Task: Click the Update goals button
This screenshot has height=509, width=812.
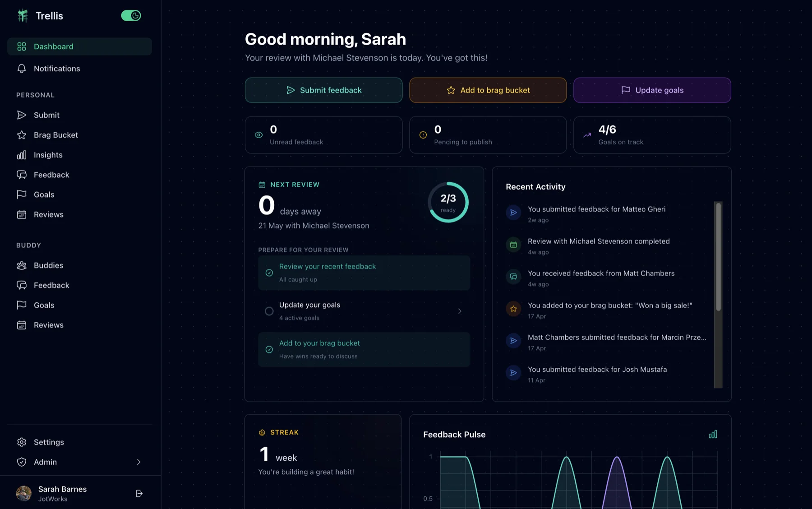Action: point(652,90)
